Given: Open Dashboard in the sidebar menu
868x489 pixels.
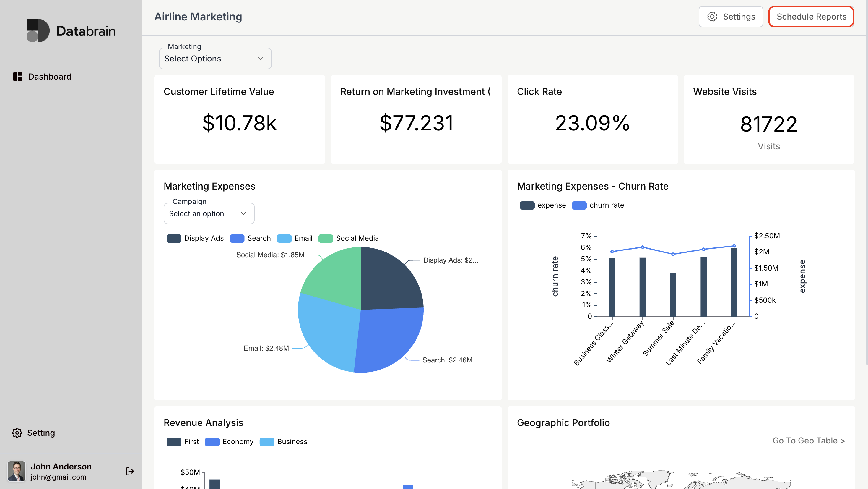Looking at the screenshot, I should pos(50,77).
